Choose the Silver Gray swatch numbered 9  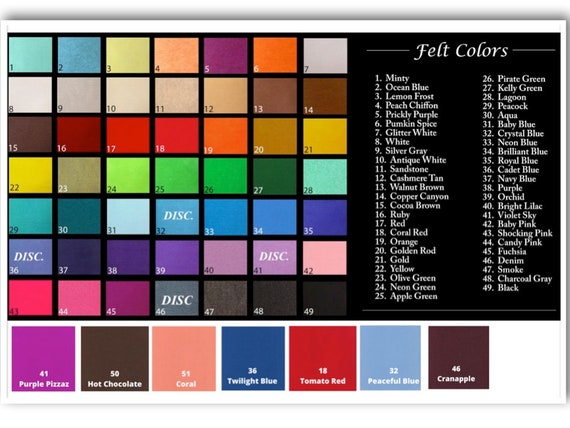click(79, 95)
